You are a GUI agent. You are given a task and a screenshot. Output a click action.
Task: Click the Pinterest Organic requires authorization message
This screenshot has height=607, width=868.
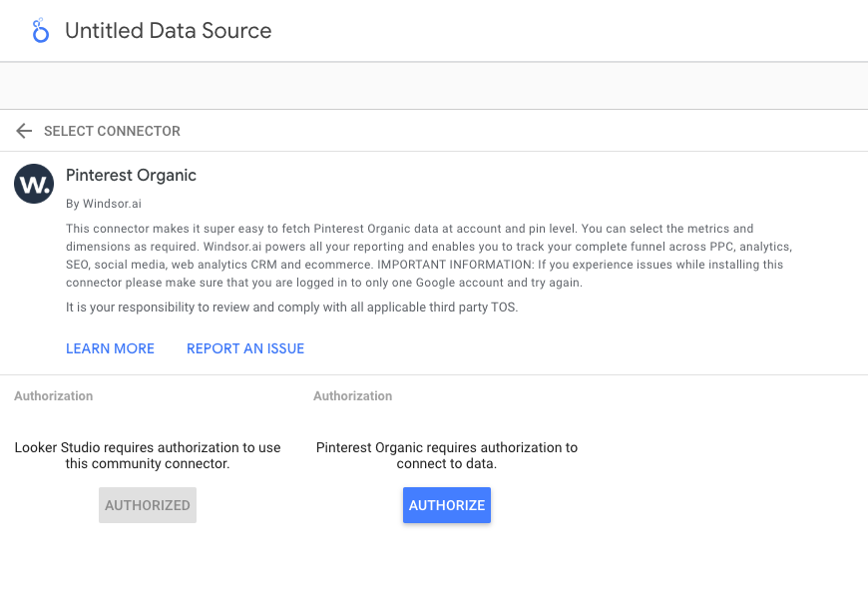tap(447, 447)
